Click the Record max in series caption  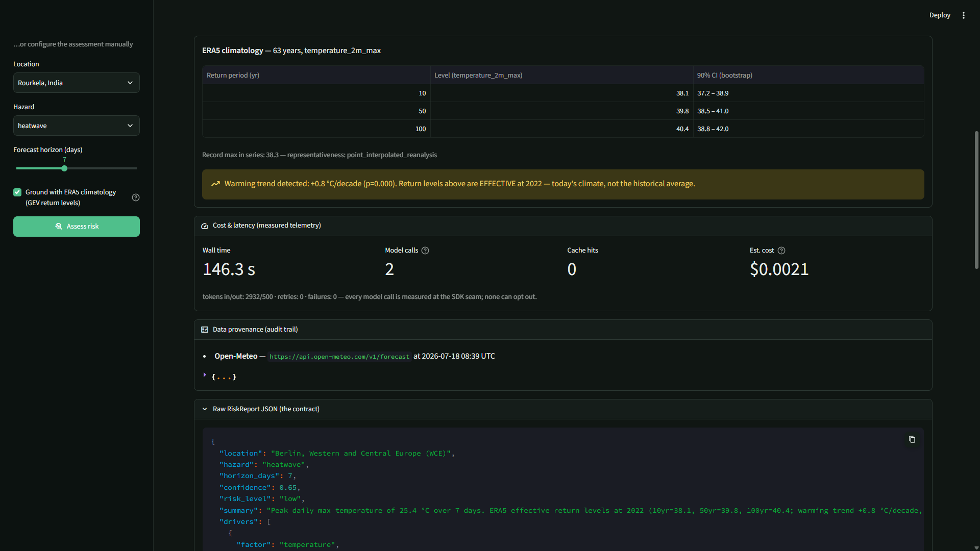[320, 155]
